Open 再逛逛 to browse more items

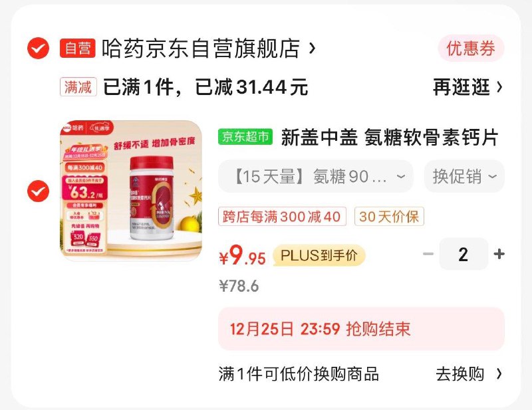click(468, 87)
